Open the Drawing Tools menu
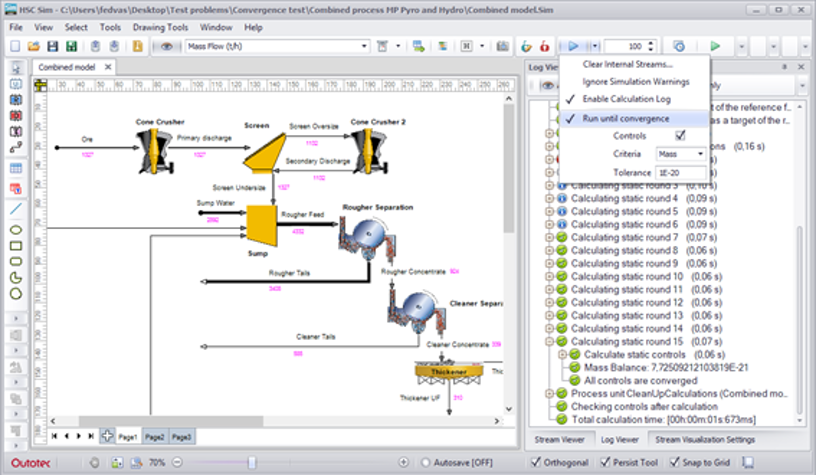This screenshot has height=475, width=816. [x=160, y=28]
